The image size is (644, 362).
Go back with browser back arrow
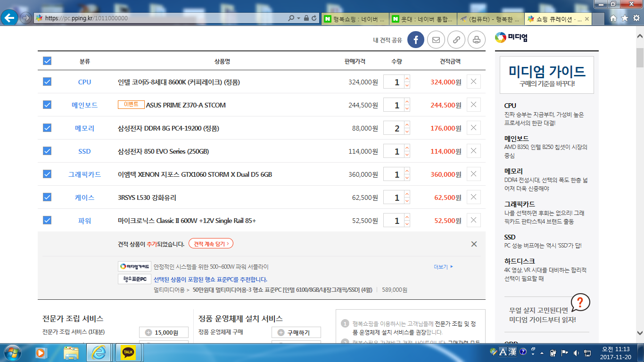(x=9, y=18)
